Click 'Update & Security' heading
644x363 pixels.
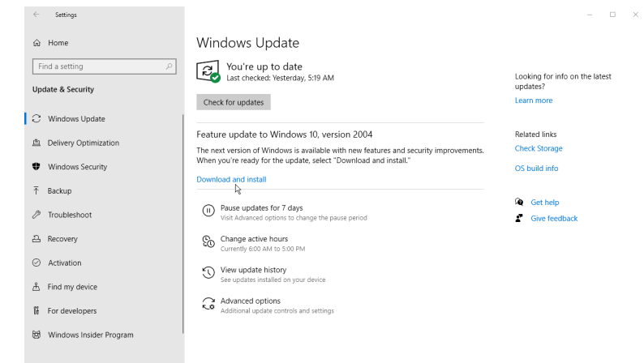pyautogui.click(x=63, y=89)
